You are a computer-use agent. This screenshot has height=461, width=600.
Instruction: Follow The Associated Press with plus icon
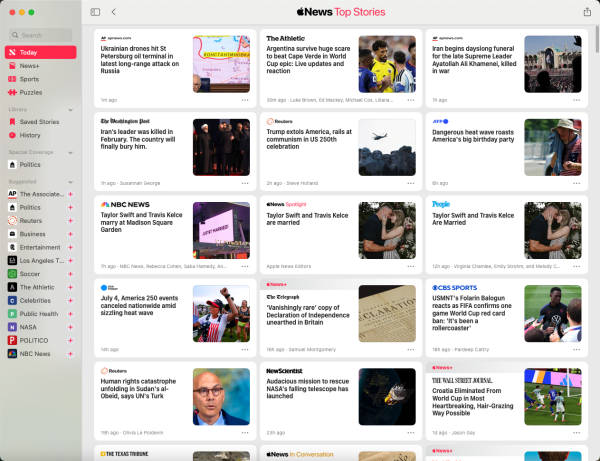[x=70, y=194]
